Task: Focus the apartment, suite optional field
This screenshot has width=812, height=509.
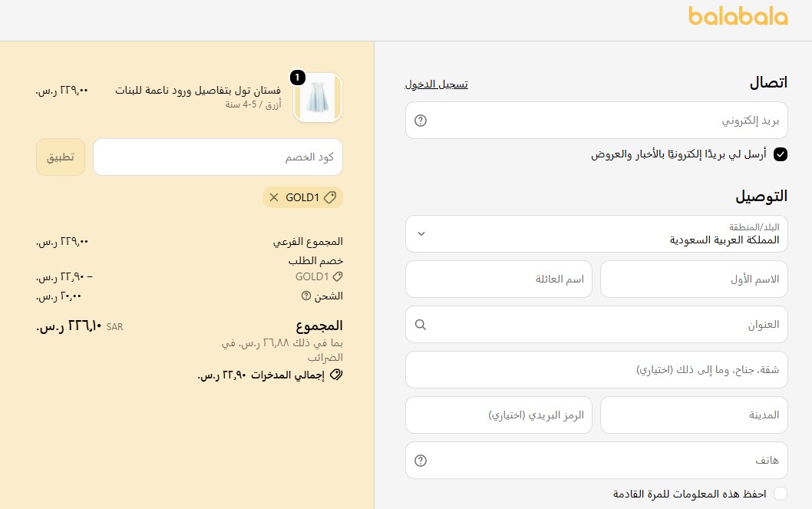Action: (596, 370)
